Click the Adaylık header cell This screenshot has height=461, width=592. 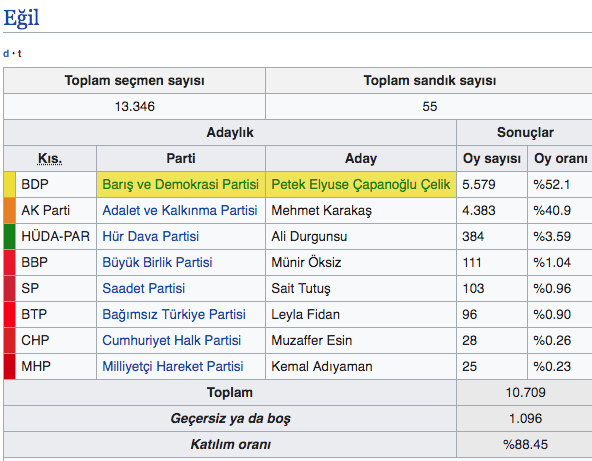coord(230,133)
